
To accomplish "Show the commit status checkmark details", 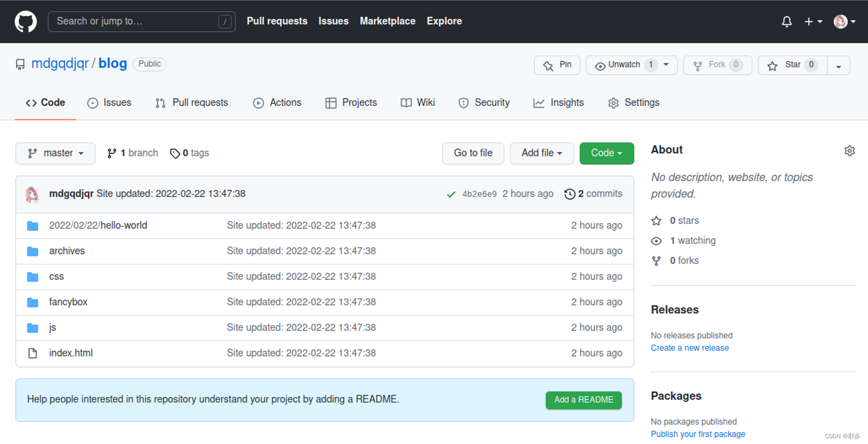I will click(x=451, y=194).
